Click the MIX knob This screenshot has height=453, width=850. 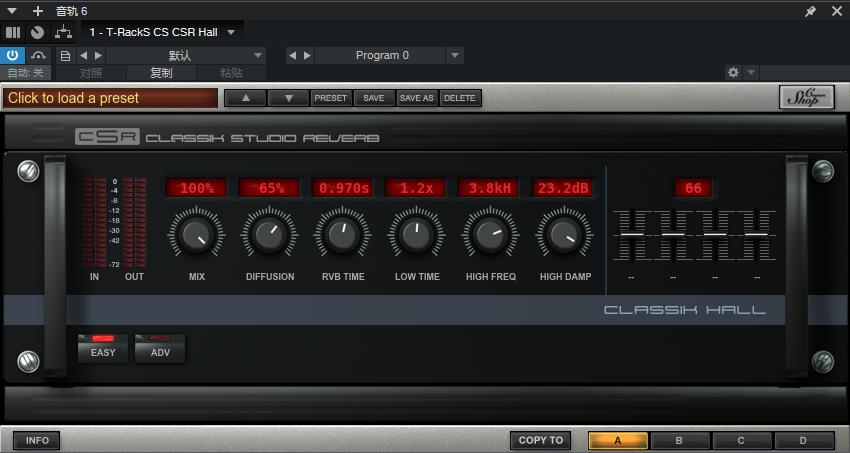click(x=196, y=235)
